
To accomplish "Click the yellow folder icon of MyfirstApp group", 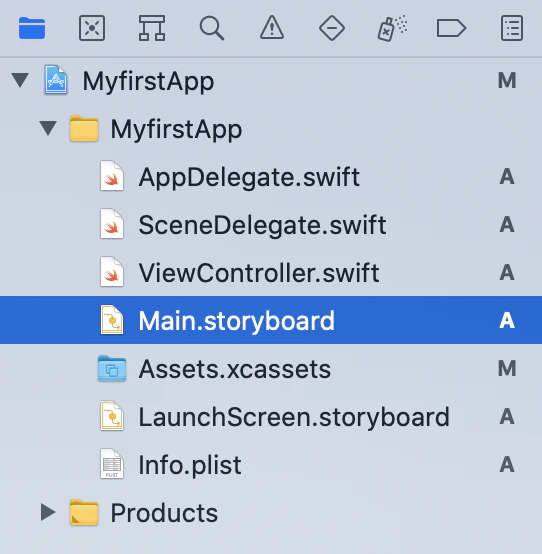I will 84,128.
